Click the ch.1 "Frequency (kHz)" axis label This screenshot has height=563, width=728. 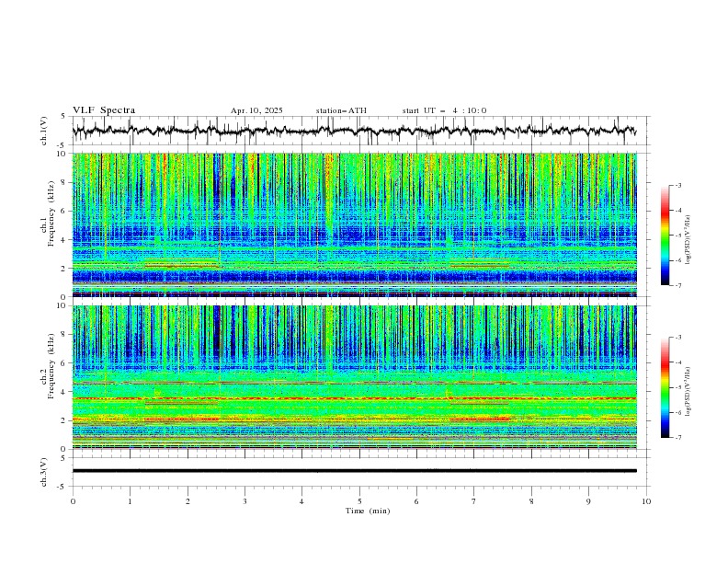51,213
